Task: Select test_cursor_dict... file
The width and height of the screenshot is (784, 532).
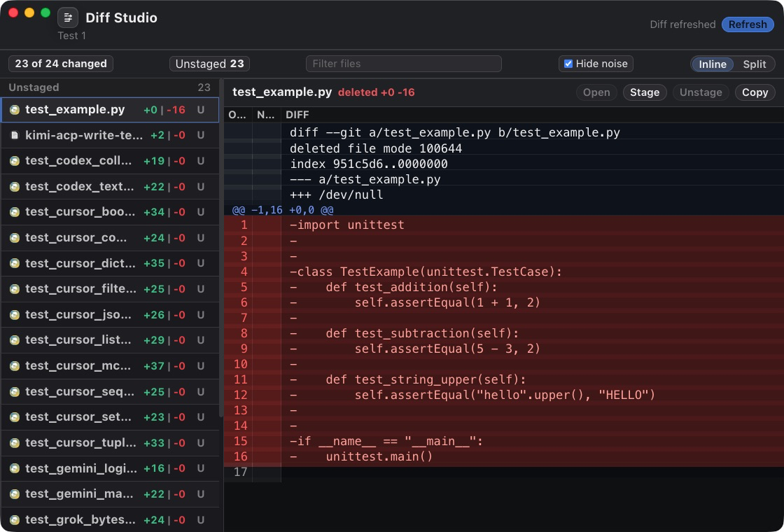Action: 110,263
